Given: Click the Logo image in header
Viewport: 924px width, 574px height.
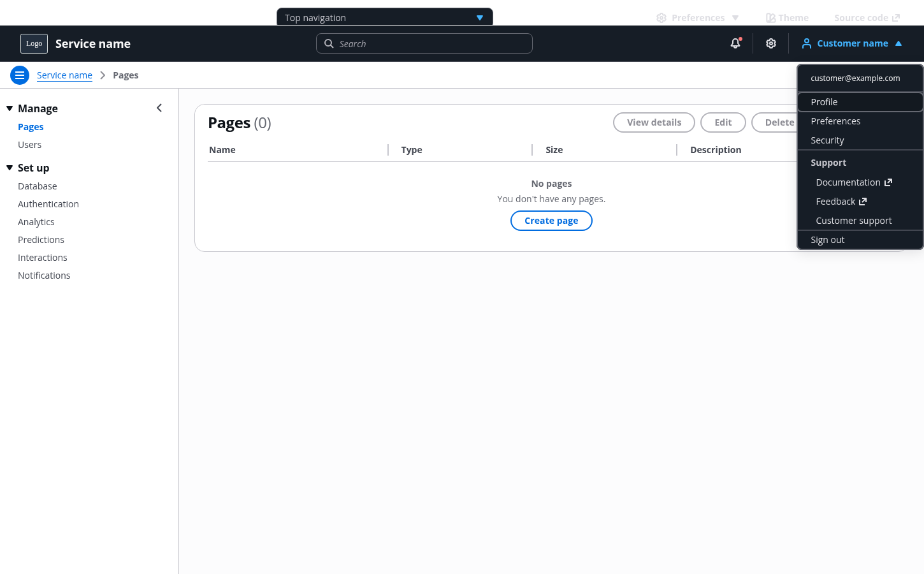Looking at the screenshot, I should [34, 43].
